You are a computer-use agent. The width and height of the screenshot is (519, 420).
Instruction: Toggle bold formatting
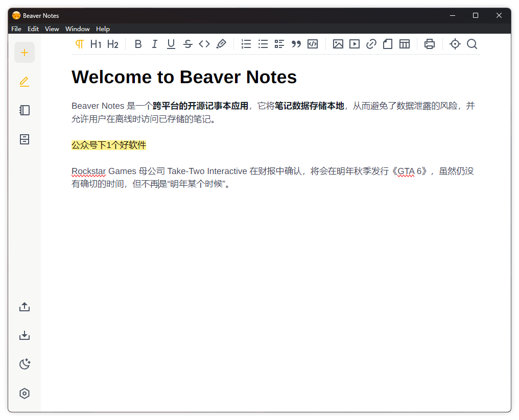pyautogui.click(x=138, y=44)
